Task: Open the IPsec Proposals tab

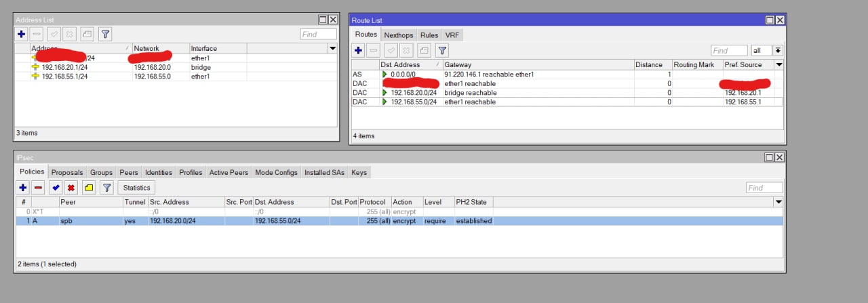Action: tap(67, 173)
